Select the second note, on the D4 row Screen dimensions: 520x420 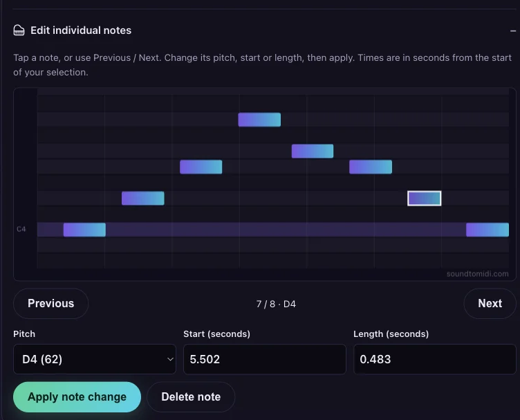143,199
